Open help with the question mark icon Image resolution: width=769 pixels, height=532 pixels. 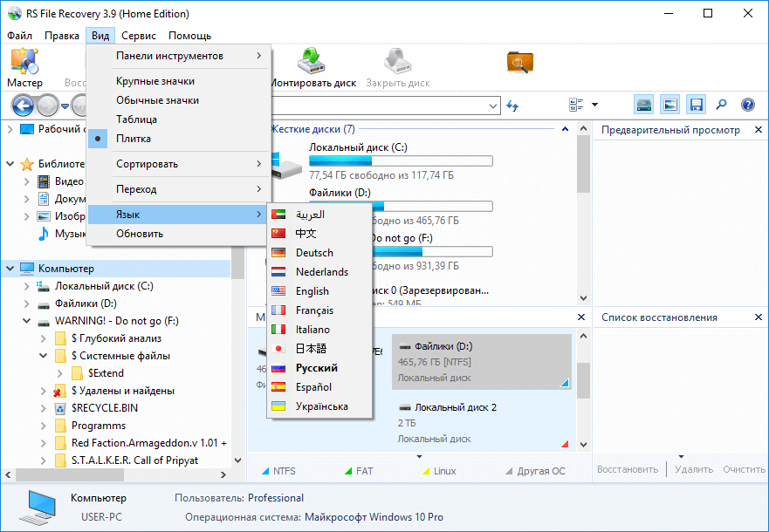pyautogui.click(x=748, y=105)
